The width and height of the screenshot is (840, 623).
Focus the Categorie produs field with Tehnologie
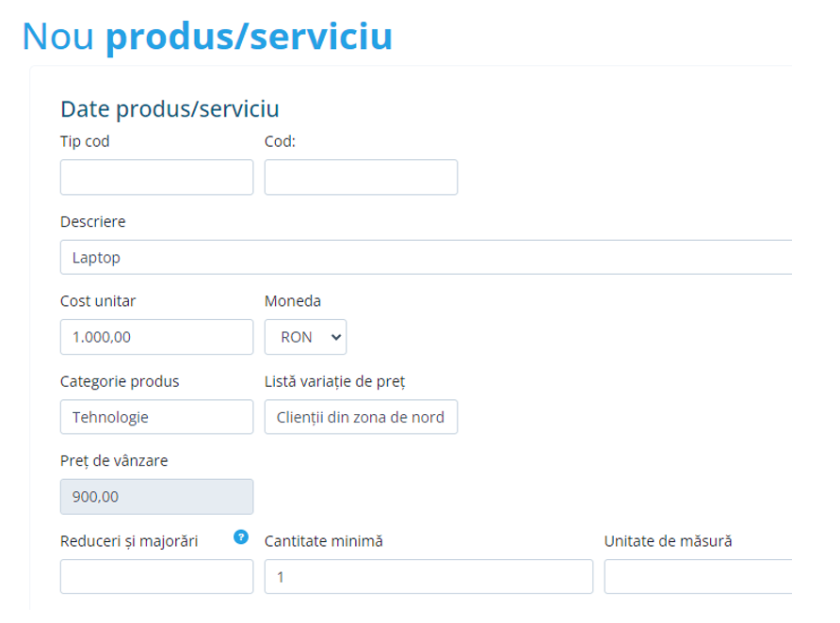(x=156, y=417)
